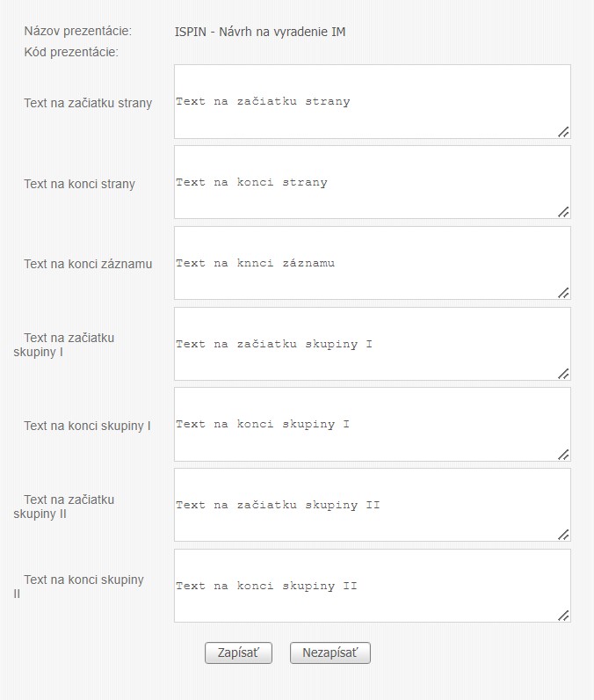This screenshot has height=700, width=594.
Task: Click the 'Text na začiatku skupiny II' textarea
Action: pyautogui.click(x=372, y=505)
